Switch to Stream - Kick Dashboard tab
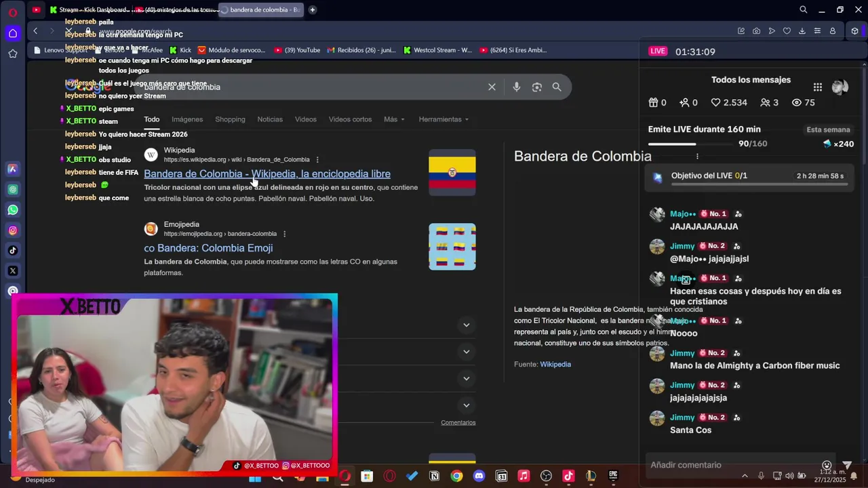This screenshot has height=488, width=868. (88, 9)
